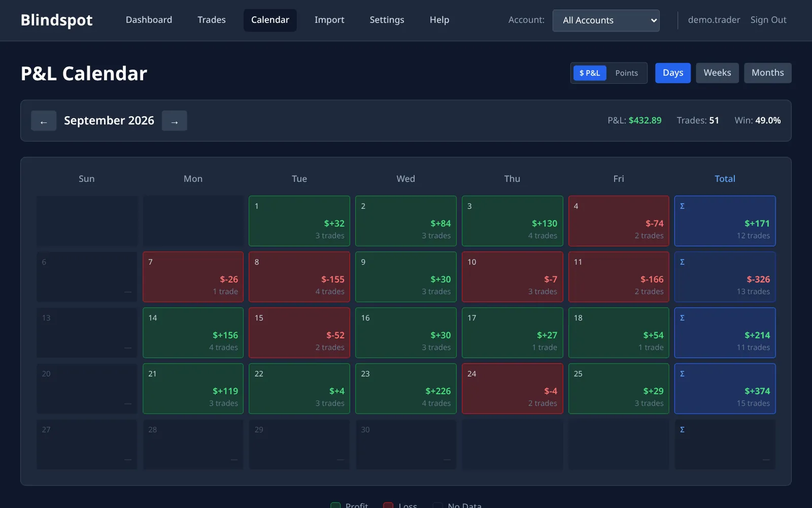Switch to Points display mode
This screenshot has width=812, height=508.
click(x=626, y=73)
